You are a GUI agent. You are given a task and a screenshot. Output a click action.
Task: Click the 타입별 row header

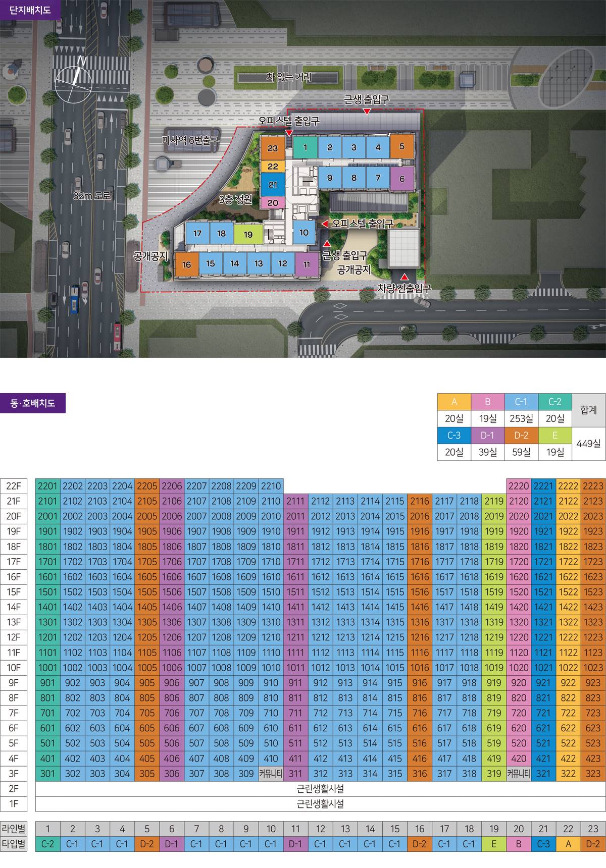[14, 844]
